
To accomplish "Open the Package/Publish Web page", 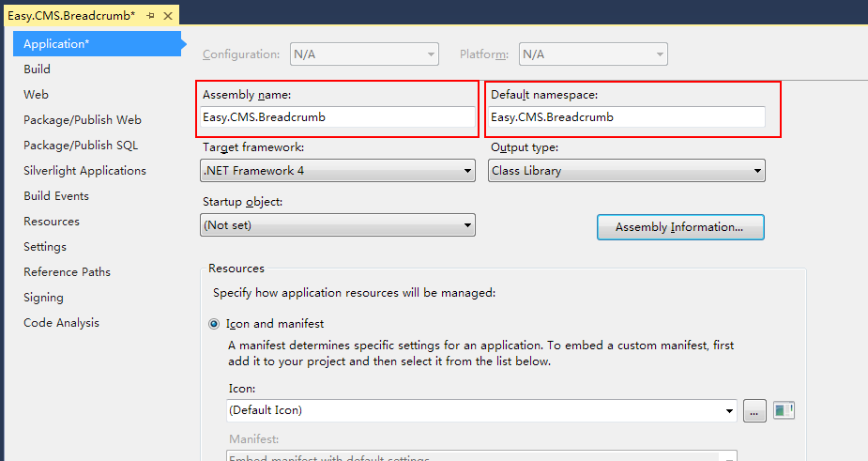I will (x=82, y=120).
